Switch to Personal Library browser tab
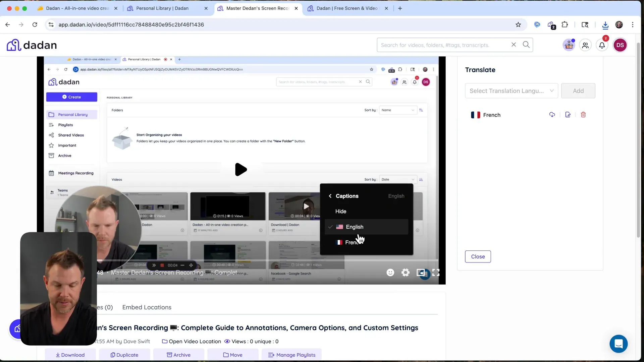 [162, 8]
